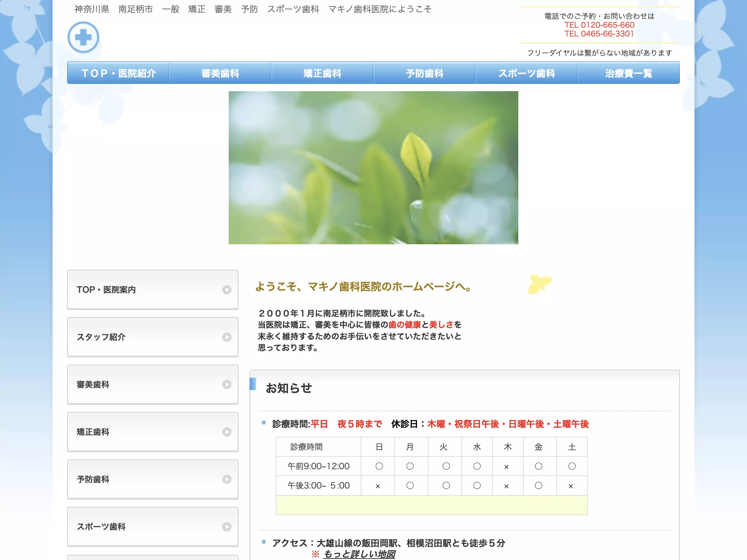Click the arrow icon on sidebar 予防歯科
The height and width of the screenshot is (560, 747).
coord(227,479)
